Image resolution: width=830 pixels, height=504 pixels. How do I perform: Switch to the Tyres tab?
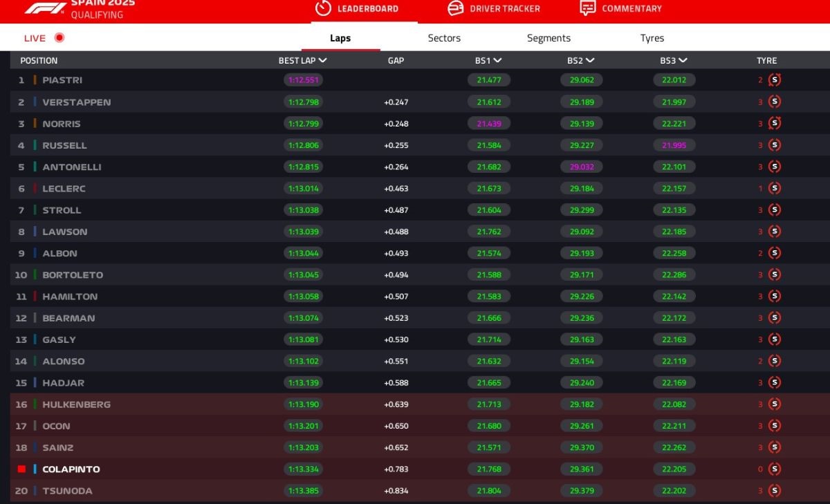[652, 38]
